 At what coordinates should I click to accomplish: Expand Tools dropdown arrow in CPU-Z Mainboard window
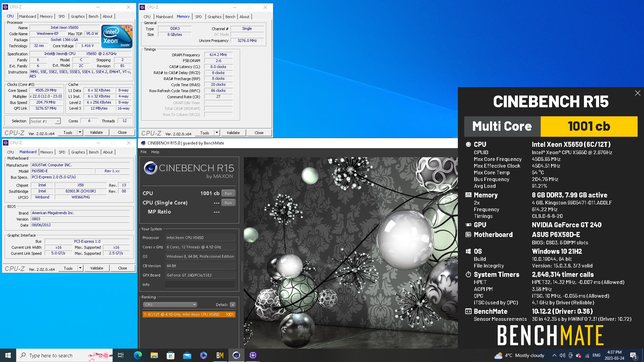click(80, 268)
